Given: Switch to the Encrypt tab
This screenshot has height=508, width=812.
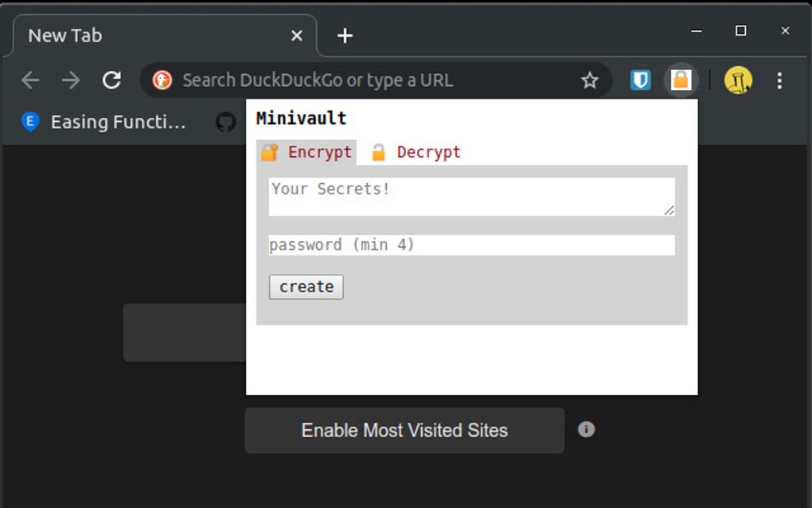Looking at the screenshot, I should [x=306, y=152].
